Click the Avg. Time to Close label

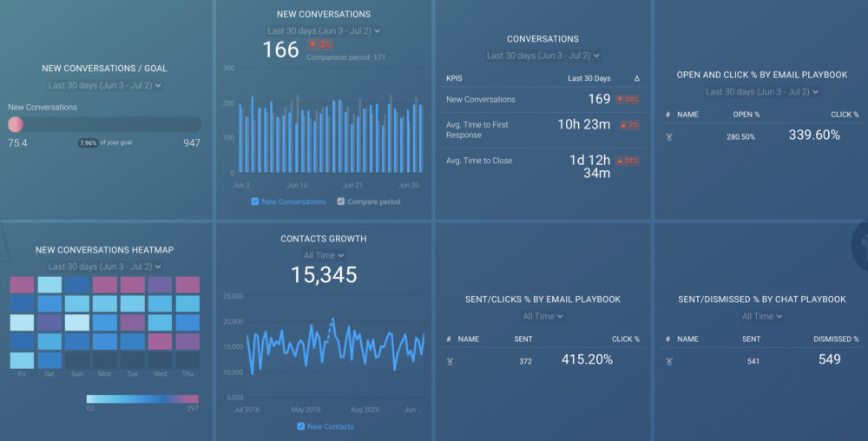click(479, 161)
